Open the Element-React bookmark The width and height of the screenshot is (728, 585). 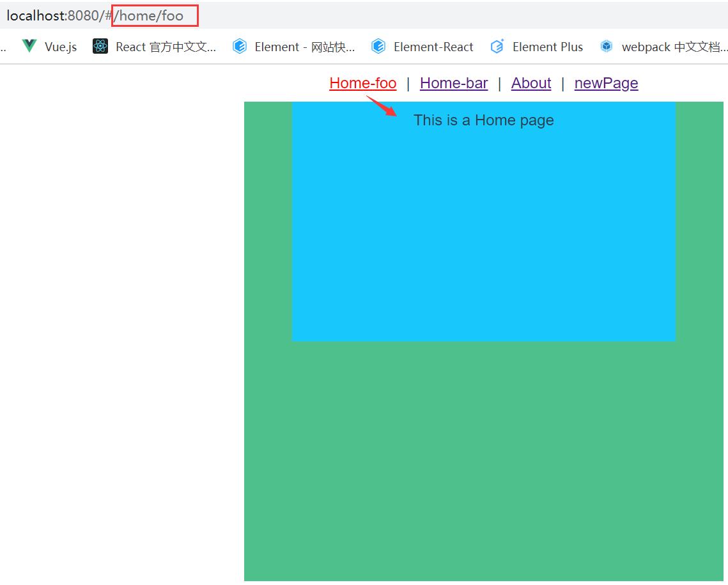tap(422, 47)
